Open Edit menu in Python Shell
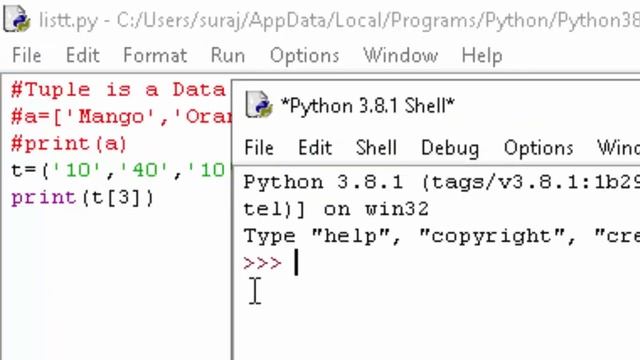 pos(315,147)
